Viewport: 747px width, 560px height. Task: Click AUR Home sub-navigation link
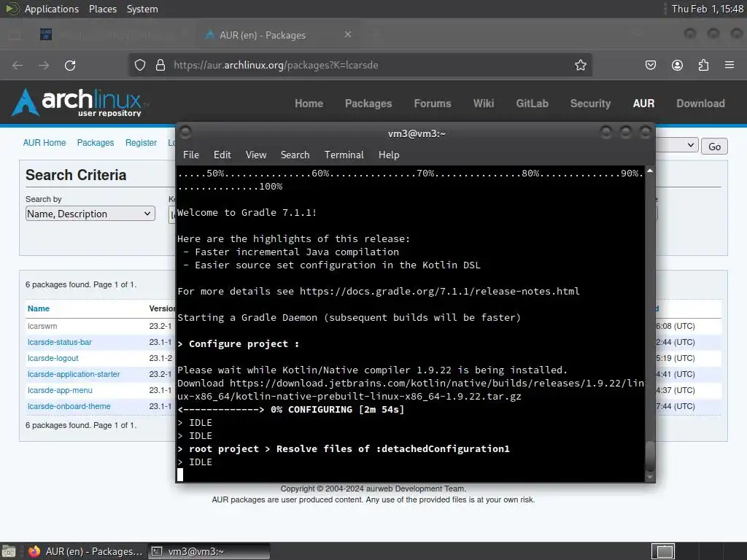click(44, 142)
